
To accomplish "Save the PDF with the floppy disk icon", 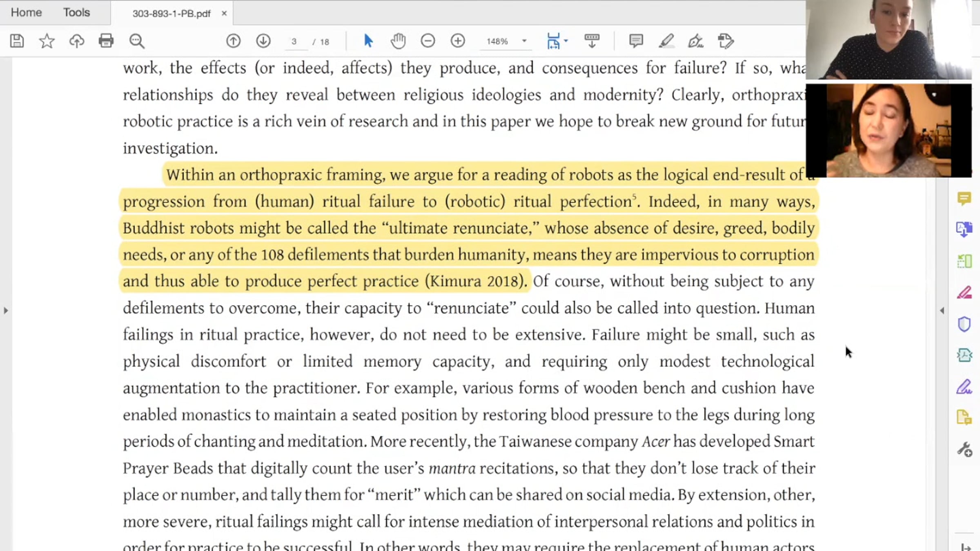I will (17, 41).
